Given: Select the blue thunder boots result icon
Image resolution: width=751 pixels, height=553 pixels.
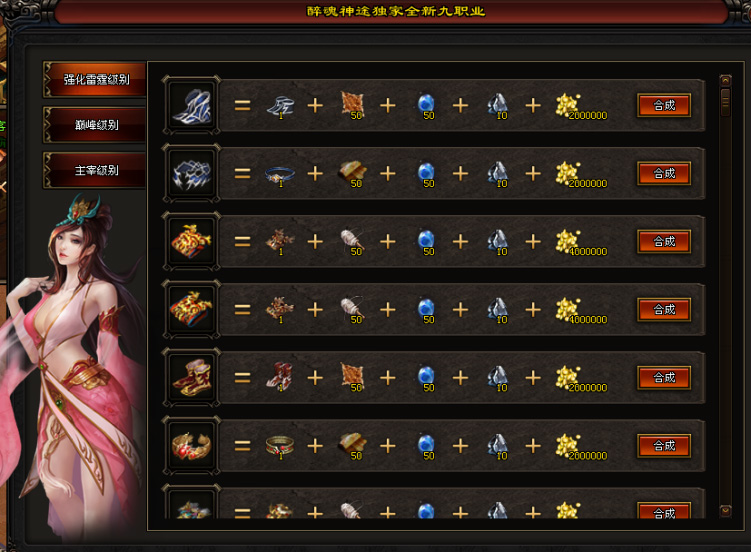Looking at the screenshot, I should 191,105.
